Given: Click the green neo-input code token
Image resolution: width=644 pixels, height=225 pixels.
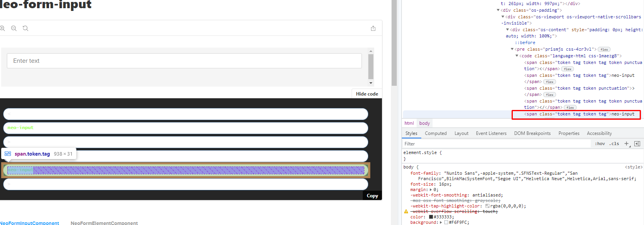Looking at the screenshot, I should click(21, 128).
